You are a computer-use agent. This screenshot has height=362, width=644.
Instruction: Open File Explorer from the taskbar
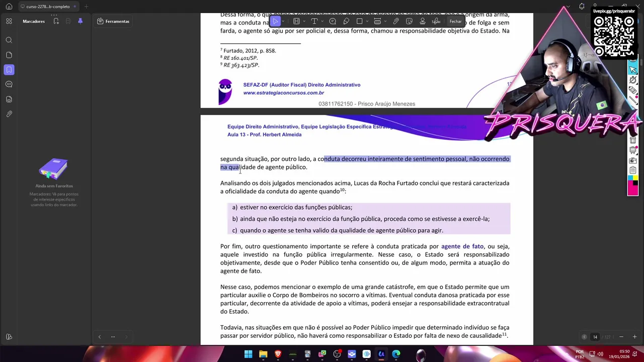click(x=263, y=354)
